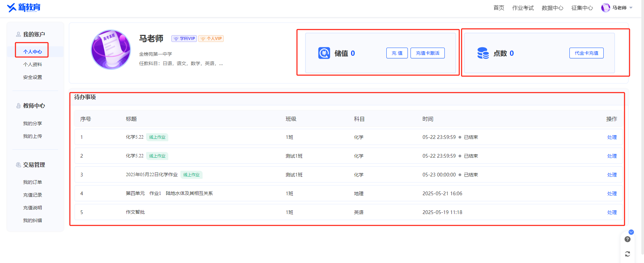
Task: Open 作业考试 in top navigation
Action: (x=523, y=8)
